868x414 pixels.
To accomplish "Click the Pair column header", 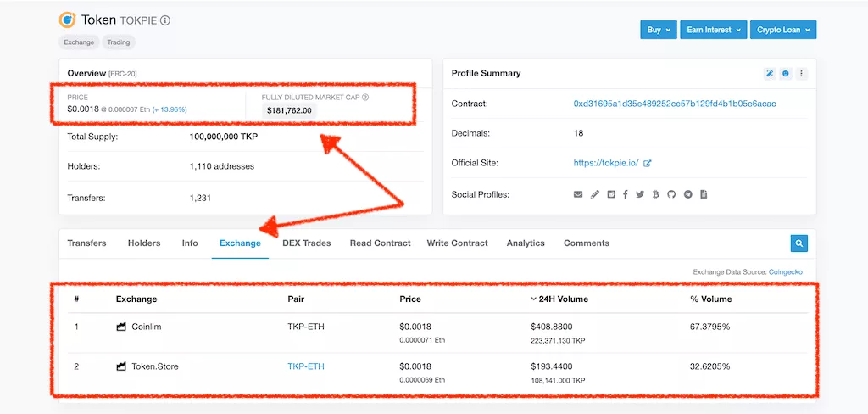I will (x=296, y=299).
